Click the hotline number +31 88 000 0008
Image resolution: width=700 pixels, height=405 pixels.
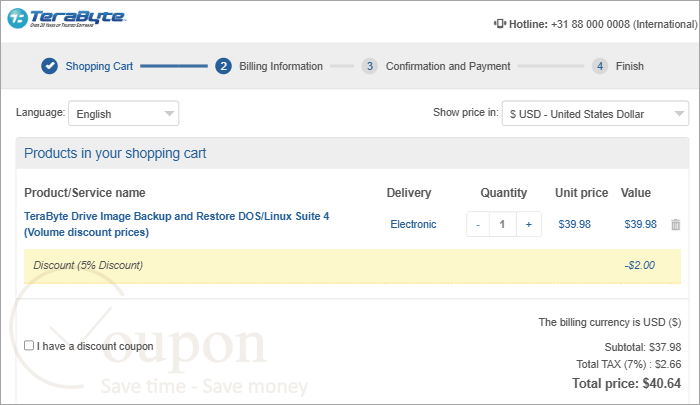(590, 24)
